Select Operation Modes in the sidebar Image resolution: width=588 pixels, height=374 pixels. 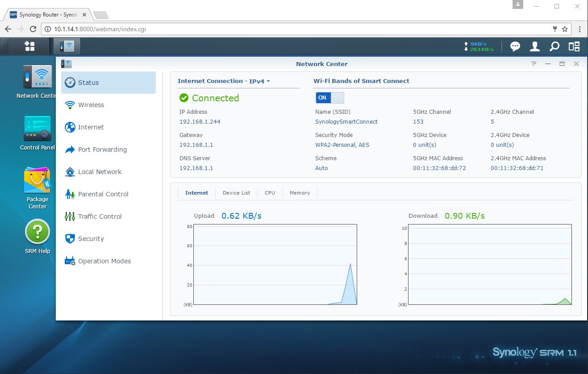click(108, 261)
